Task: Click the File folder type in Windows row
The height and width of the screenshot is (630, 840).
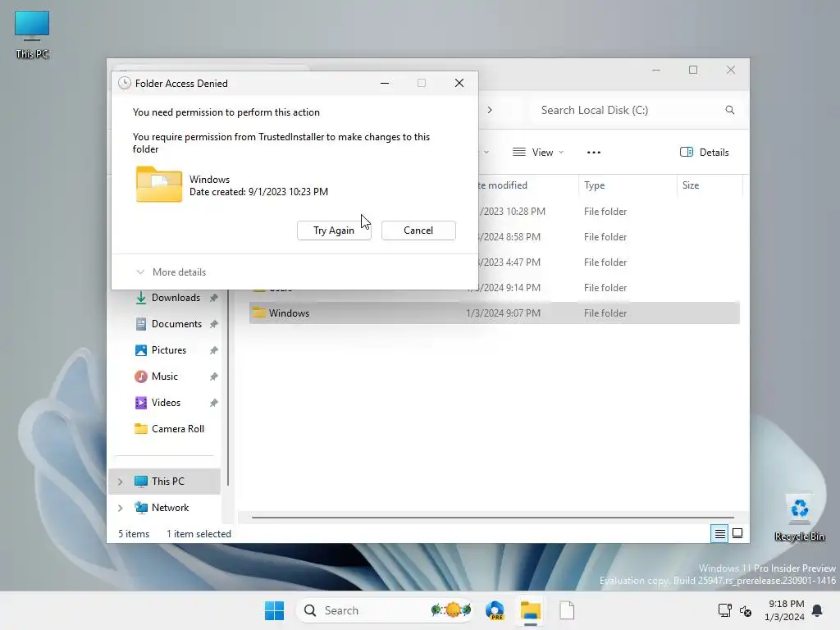Action: click(x=605, y=313)
